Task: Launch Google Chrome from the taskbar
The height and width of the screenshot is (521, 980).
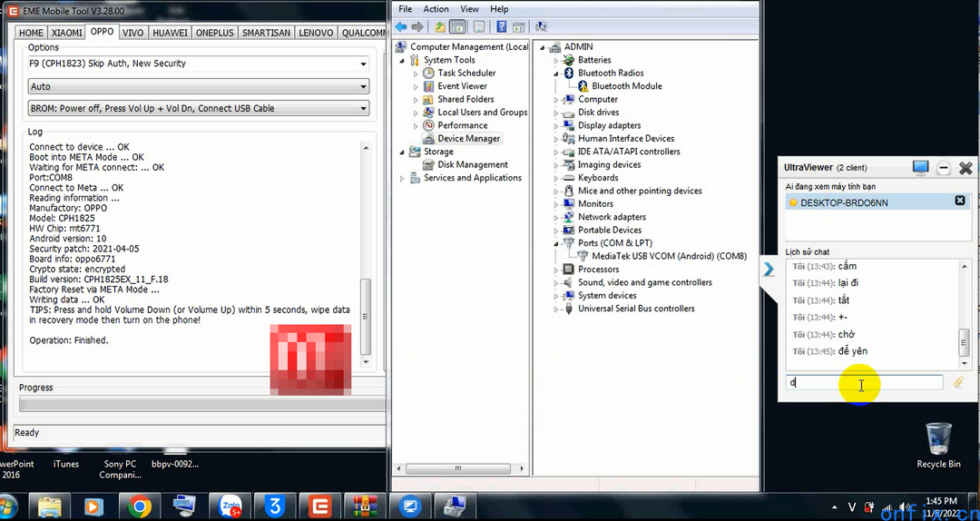Action: 140,506
